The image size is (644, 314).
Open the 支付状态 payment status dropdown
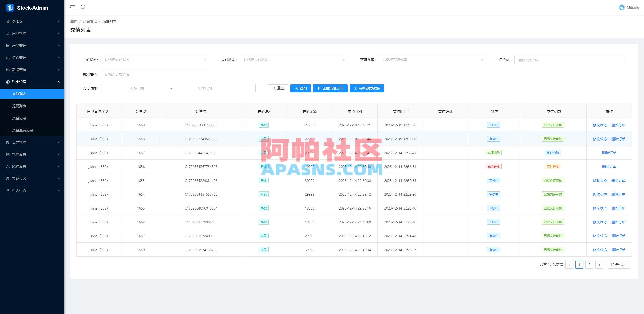(x=294, y=60)
